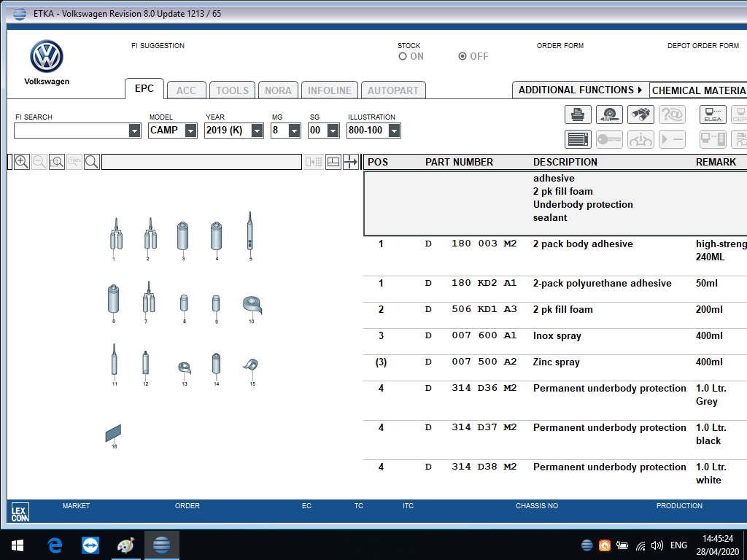The height and width of the screenshot is (560, 747).
Task: Click the computer-to-server connection icon
Action: [x=713, y=139]
